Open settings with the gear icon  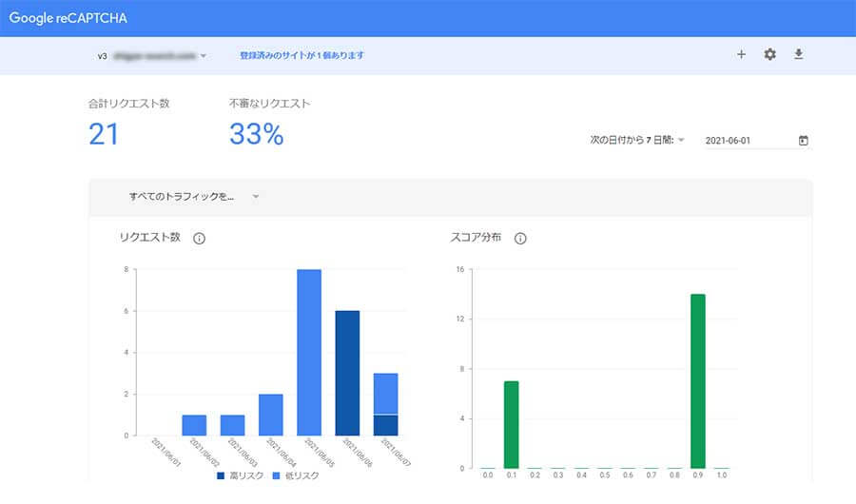pyautogui.click(x=770, y=55)
